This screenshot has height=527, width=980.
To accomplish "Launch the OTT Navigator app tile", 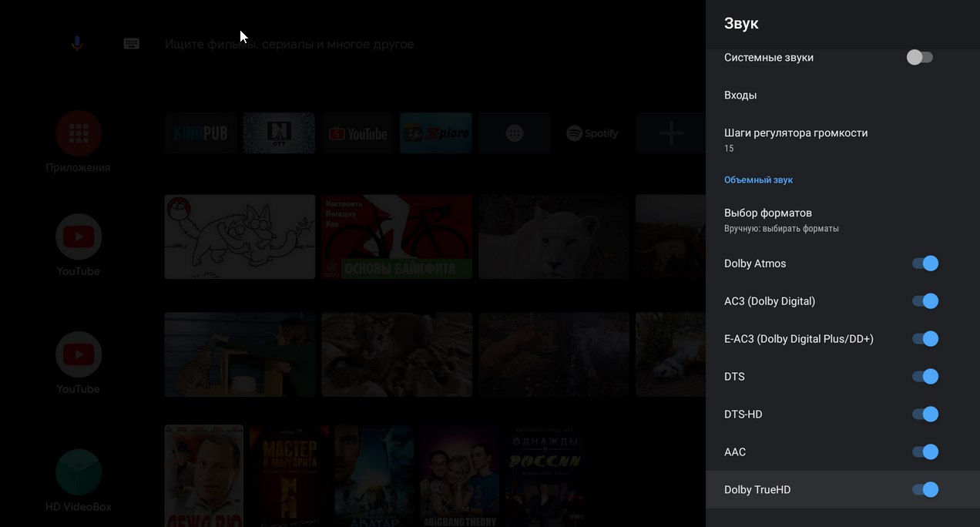I will 279,133.
